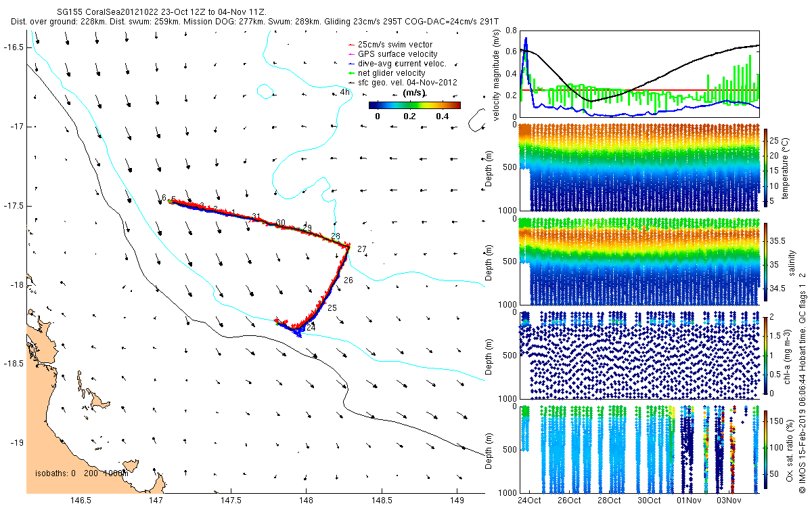The image size is (812, 508).
Task: Select the 'sfc geo. vel. 04-Nov-2012' legend entry
Action: [x=403, y=83]
